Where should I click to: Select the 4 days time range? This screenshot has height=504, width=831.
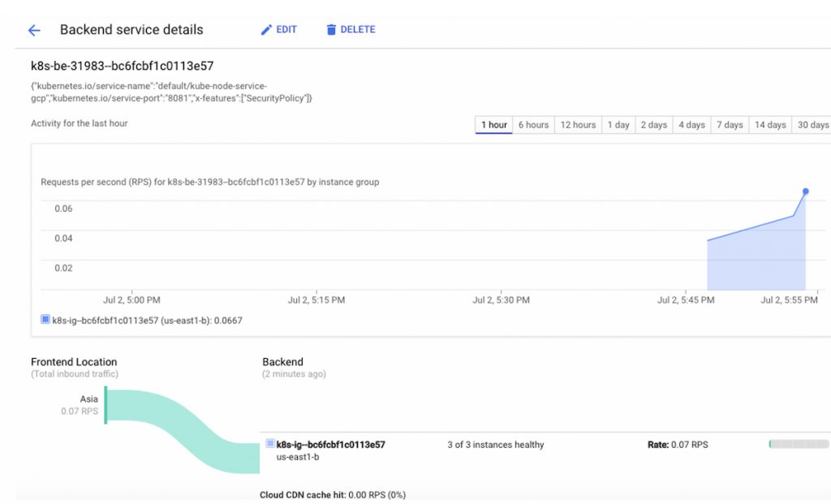click(691, 125)
